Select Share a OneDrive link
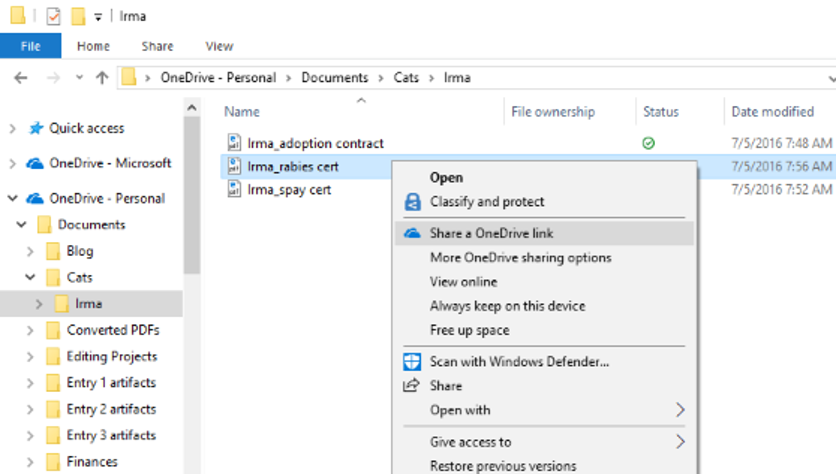 [x=544, y=234]
